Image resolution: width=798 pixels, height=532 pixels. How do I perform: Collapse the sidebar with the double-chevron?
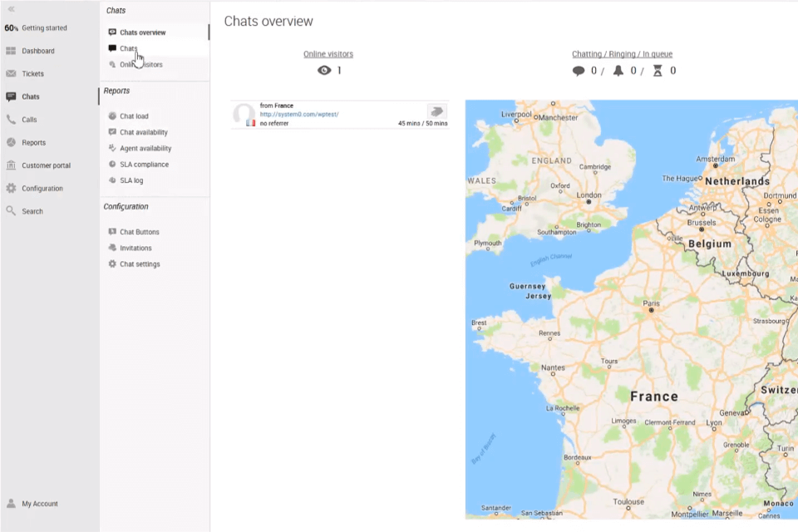(10, 10)
